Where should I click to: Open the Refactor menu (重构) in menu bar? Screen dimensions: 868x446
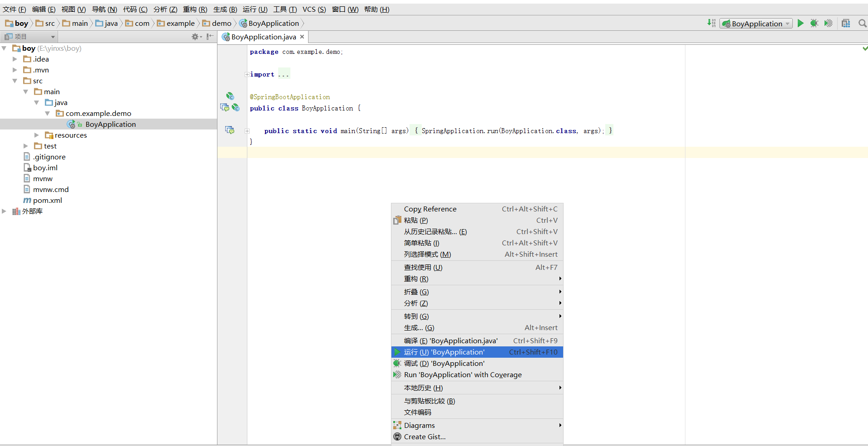(x=195, y=9)
